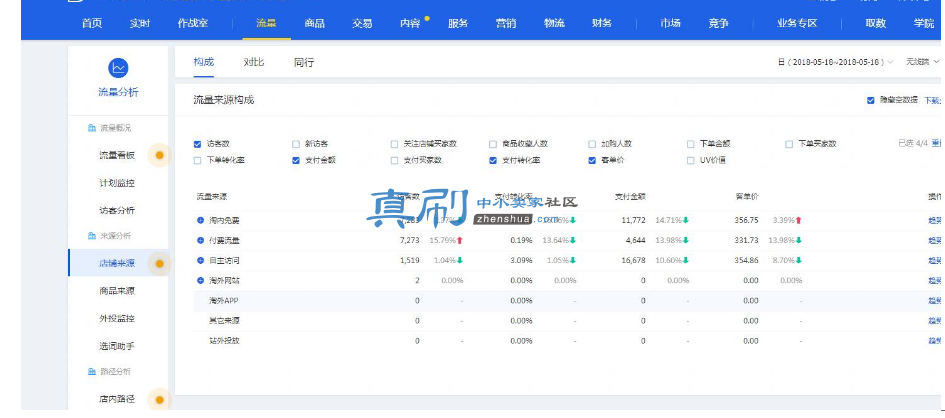Check the 新访客 metric
The width and height of the screenshot is (945, 418).
coord(295,144)
